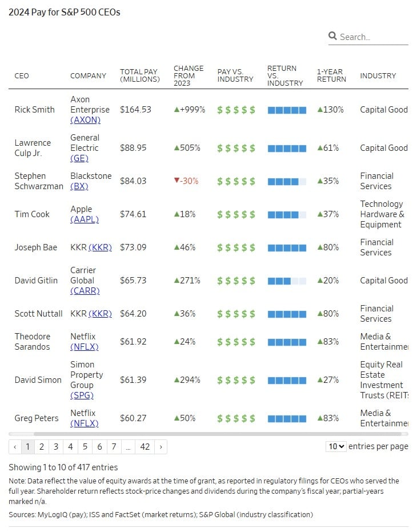The height and width of the screenshot is (532, 417).
Task: Click the $65.73 total pay cell
Action: [x=133, y=281]
